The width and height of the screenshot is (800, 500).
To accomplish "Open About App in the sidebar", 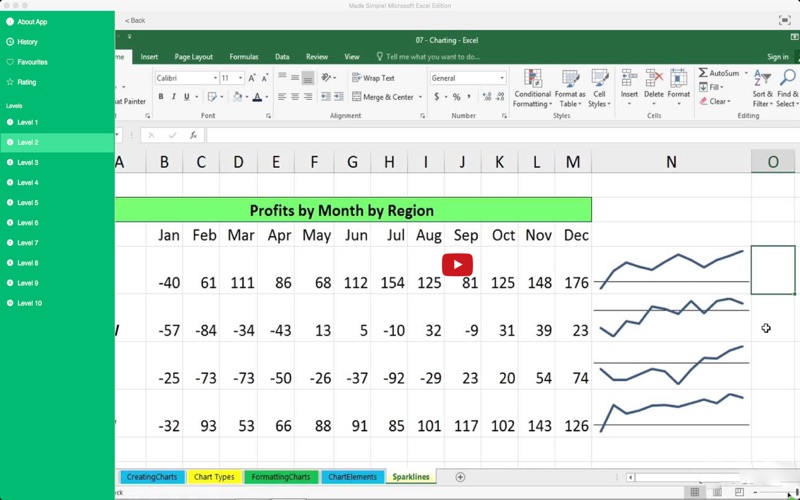I will click(x=57, y=22).
